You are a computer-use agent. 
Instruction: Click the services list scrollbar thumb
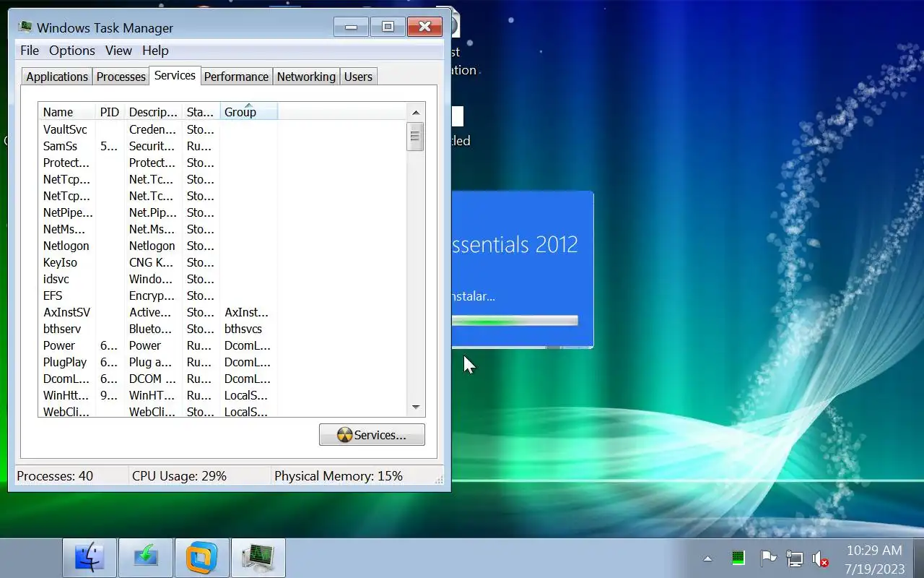pyautogui.click(x=415, y=137)
